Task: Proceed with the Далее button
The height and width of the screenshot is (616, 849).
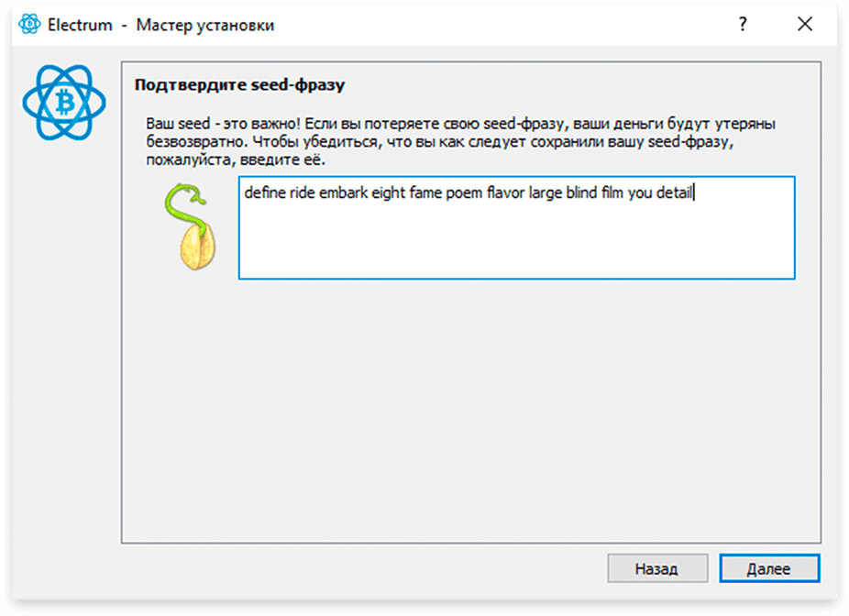Action: click(769, 568)
